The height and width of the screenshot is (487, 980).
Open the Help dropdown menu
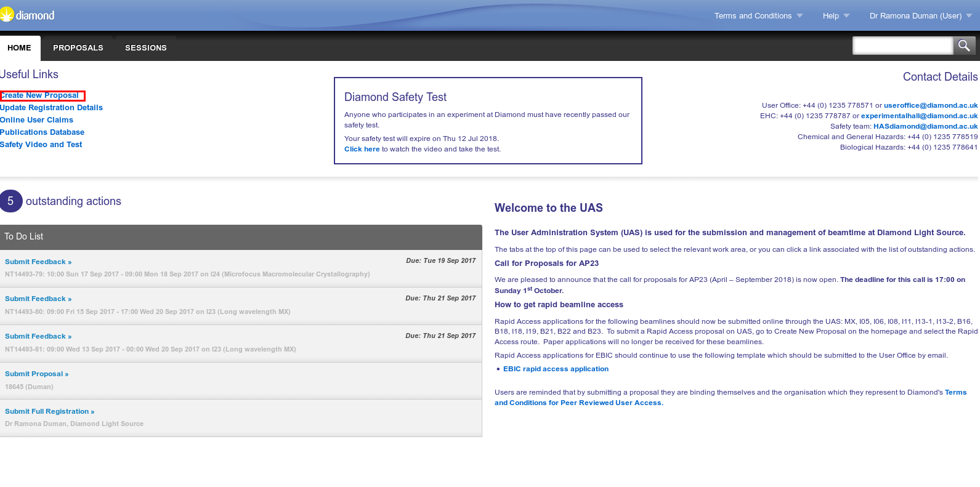[836, 16]
